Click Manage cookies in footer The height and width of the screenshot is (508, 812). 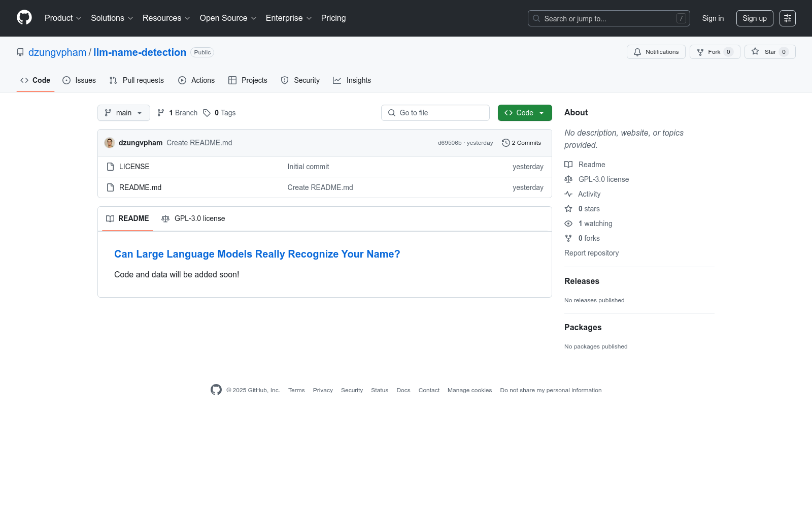click(x=469, y=390)
